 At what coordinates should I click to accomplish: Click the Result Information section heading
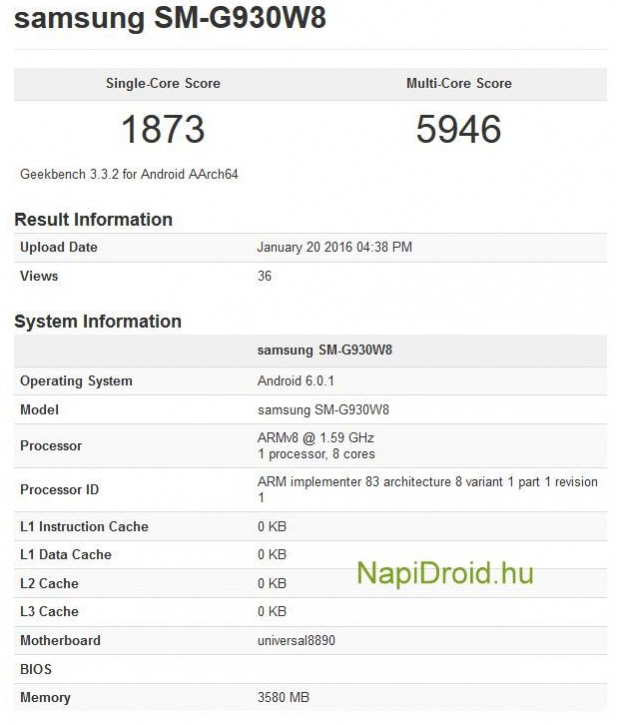click(93, 219)
